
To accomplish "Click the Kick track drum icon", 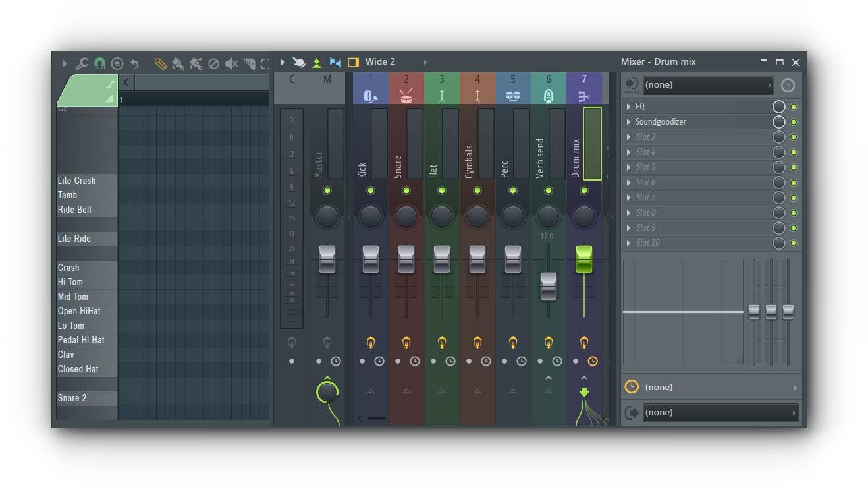I will pyautogui.click(x=370, y=96).
